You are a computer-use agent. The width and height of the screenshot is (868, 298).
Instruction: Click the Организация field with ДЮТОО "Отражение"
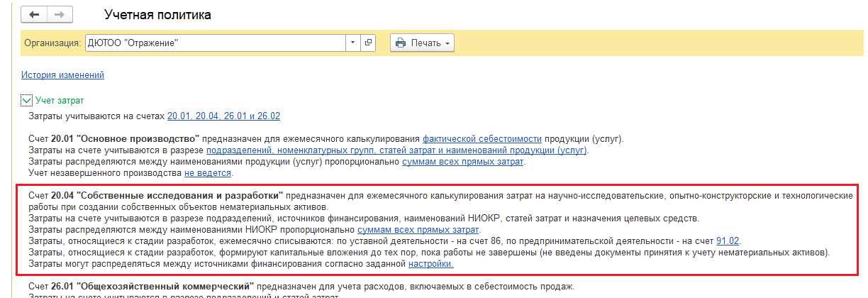215,43
